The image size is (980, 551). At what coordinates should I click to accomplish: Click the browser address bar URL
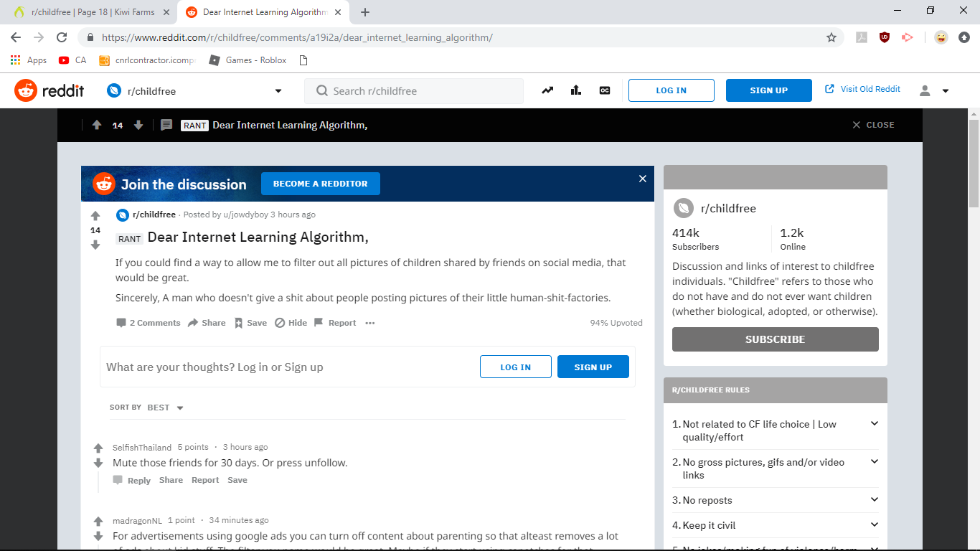[297, 37]
